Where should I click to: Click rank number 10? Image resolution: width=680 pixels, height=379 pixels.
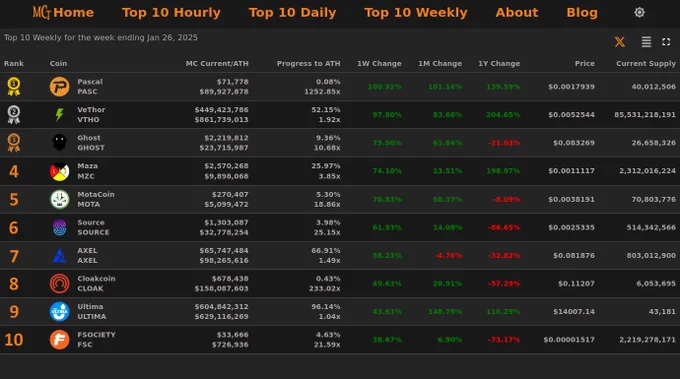[14, 340]
